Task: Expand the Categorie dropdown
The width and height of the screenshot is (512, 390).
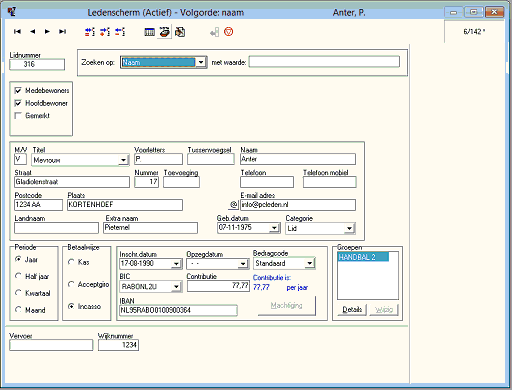Action: (349, 228)
